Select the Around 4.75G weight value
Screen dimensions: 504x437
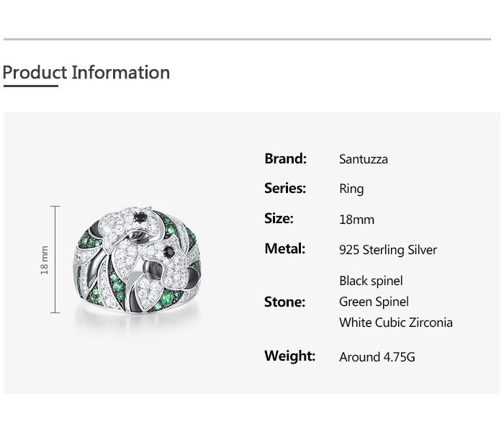(377, 357)
